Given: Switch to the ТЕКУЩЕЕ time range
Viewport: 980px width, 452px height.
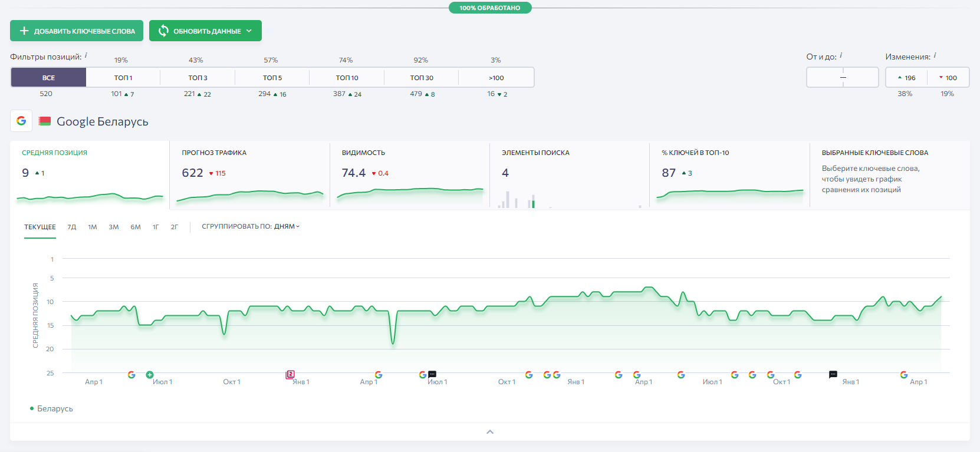Looking at the screenshot, I should [x=40, y=227].
